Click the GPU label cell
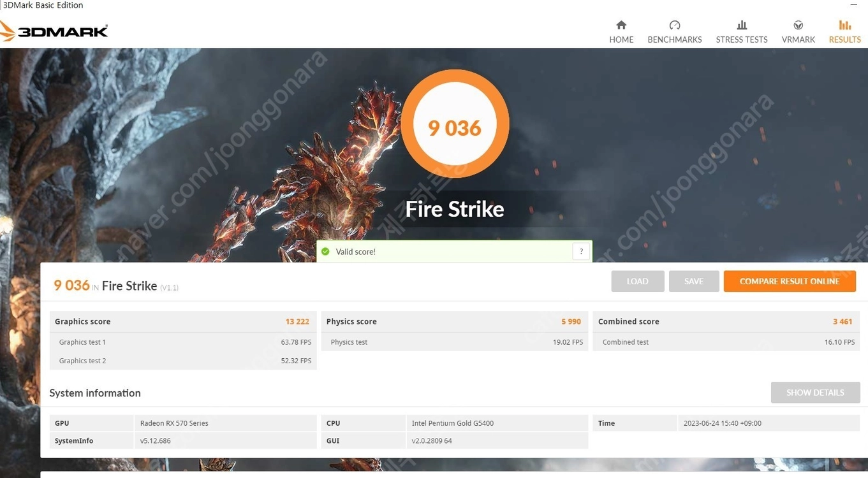 click(x=92, y=423)
